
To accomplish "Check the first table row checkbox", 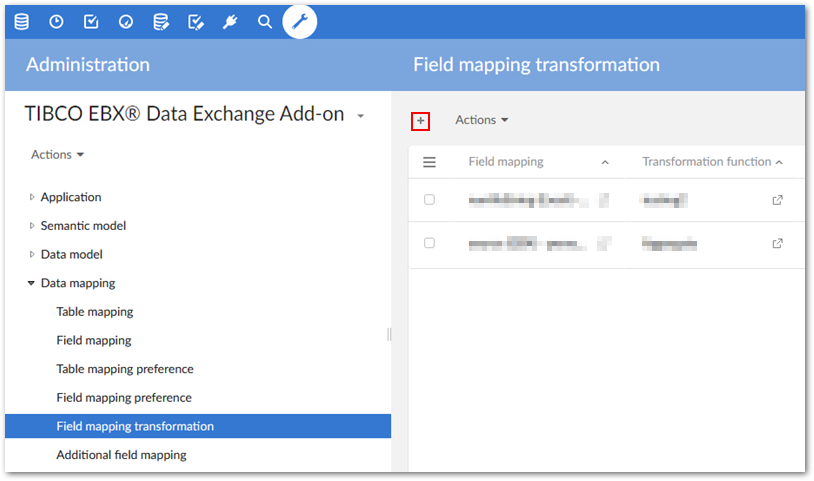I will pyautogui.click(x=430, y=200).
